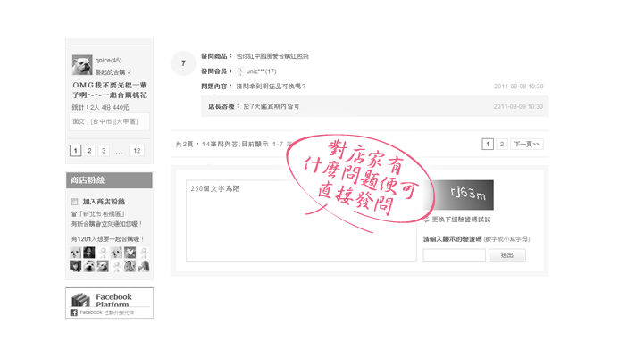Click the 送出 submit button

(507, 255)
